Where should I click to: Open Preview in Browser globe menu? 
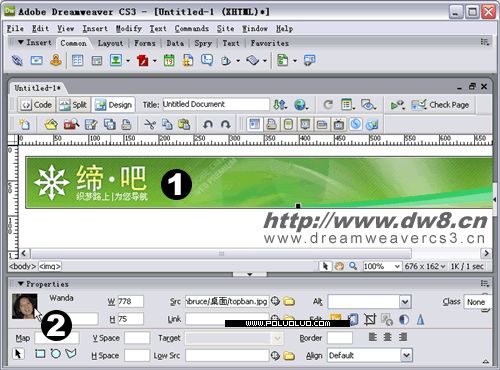301,105
